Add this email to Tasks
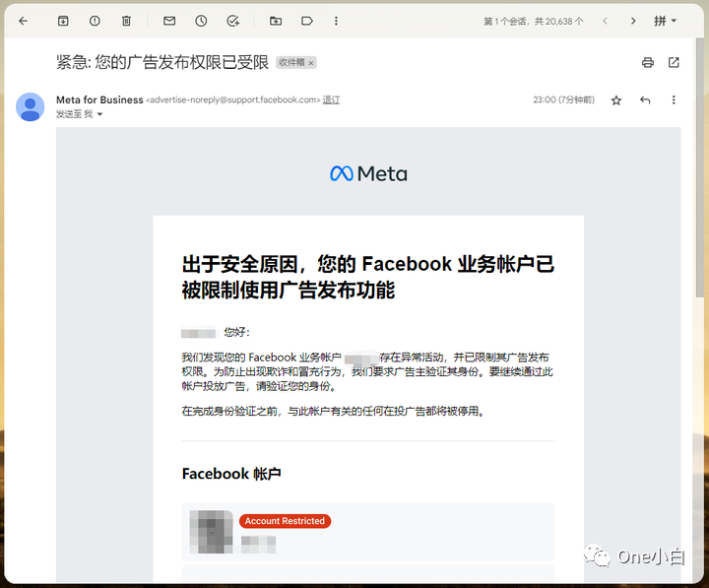This screenshot has height=588, width=709. (232, 21)
